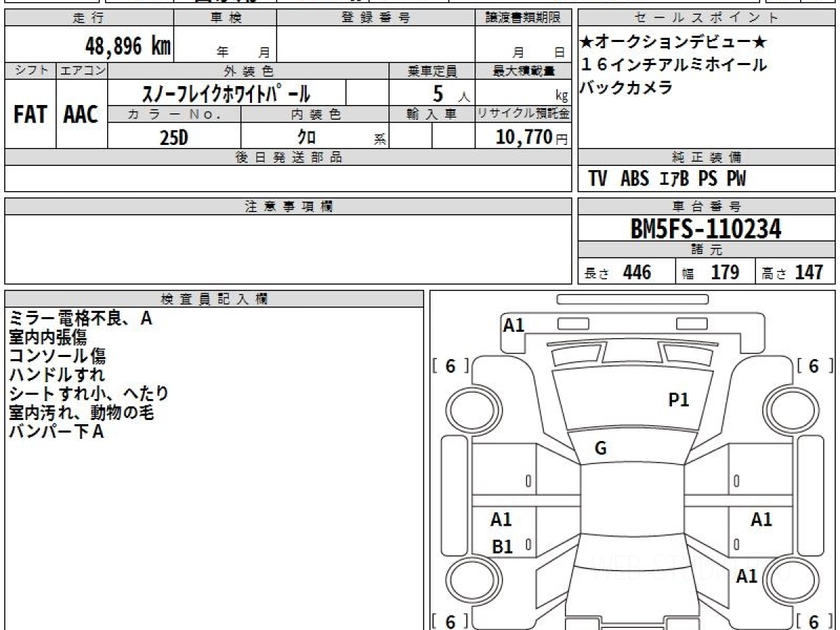Select the FAT shift value
Viewport: 840px width, 630px height.
(x=30, y=114)
